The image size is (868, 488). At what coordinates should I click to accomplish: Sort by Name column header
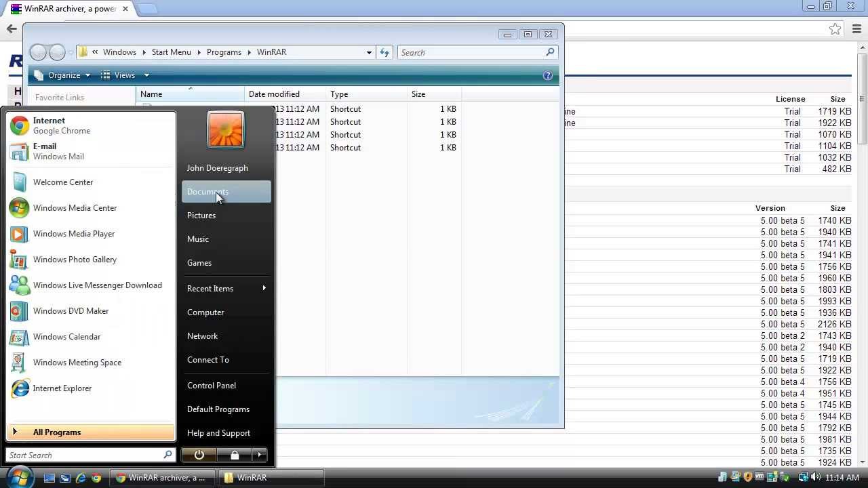click(x=190, y=94)
